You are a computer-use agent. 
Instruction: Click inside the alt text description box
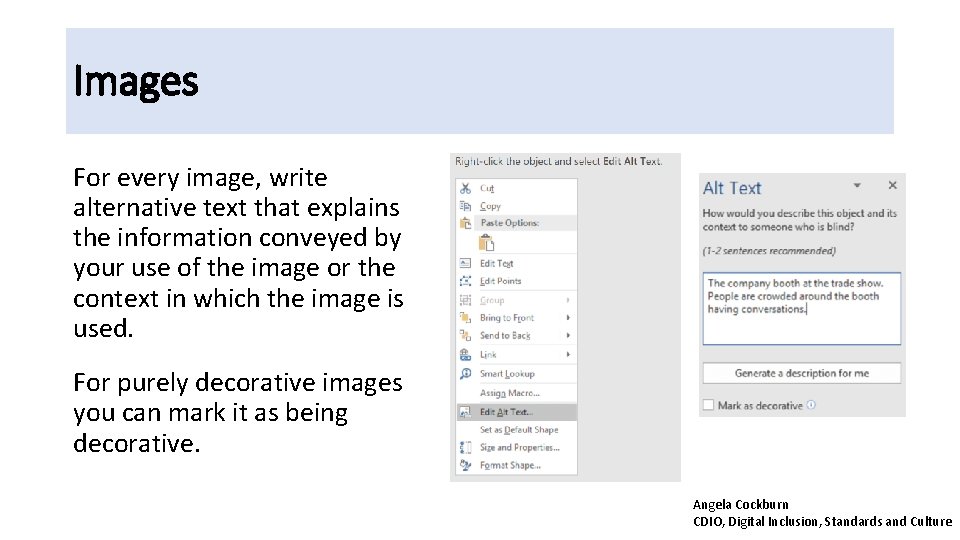click(801, 309)
